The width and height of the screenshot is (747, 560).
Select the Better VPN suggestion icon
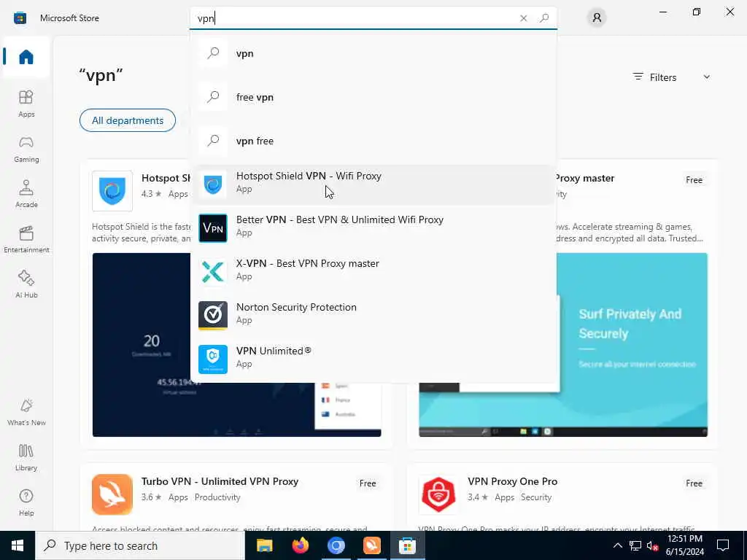pyautogui.click(x=212, y=227)
